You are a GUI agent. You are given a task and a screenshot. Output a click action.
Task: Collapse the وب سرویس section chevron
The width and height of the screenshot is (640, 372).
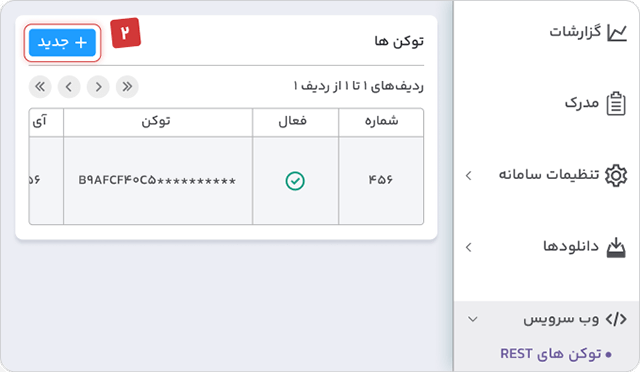click(473, 319)
